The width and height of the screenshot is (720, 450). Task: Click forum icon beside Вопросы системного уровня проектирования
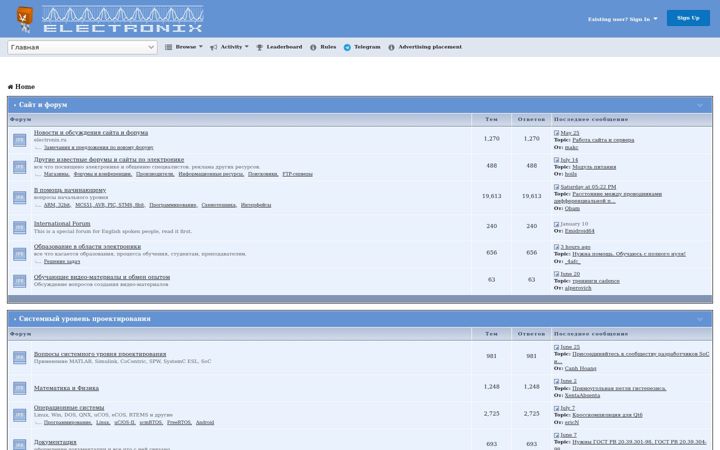[x=19, y=357]
